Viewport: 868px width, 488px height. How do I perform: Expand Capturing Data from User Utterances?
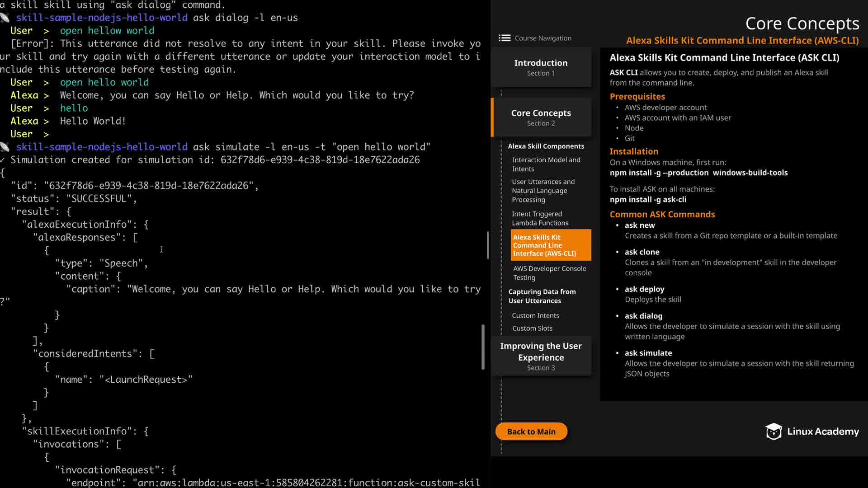[542, 296]
